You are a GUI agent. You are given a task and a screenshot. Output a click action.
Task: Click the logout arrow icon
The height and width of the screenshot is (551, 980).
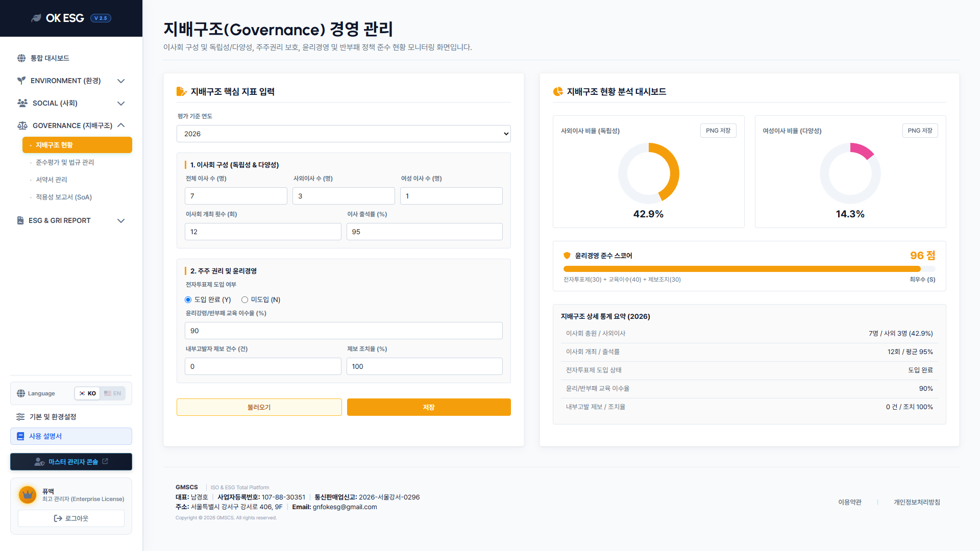58,518
